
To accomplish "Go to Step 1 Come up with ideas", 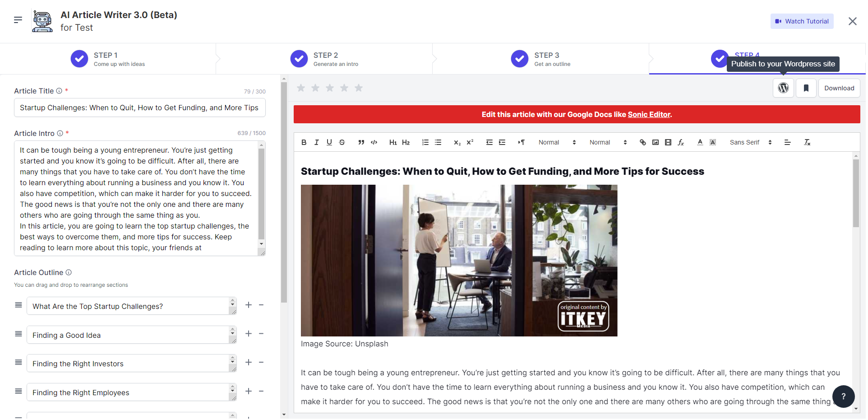I will coord(108,59).
